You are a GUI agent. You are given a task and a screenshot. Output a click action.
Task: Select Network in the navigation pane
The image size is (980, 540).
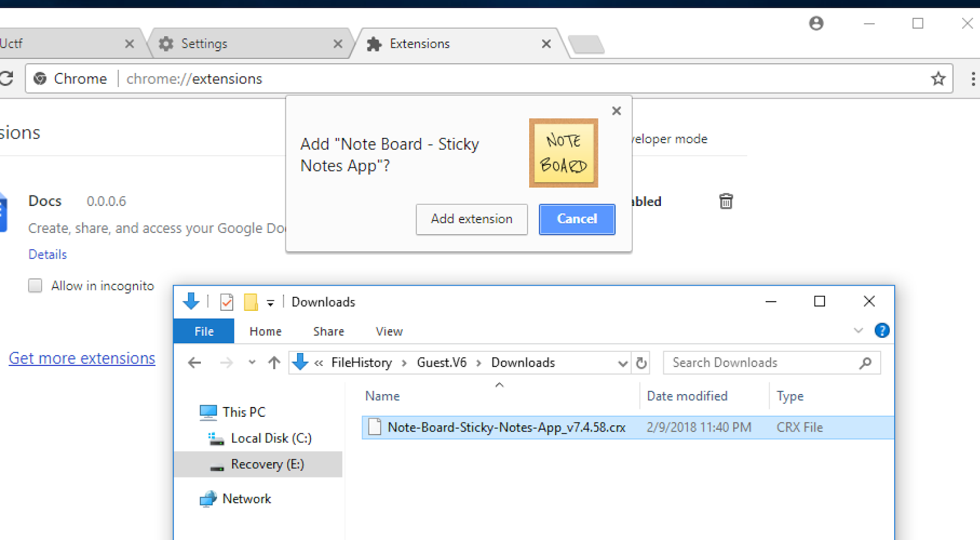[x=247, y=499]
